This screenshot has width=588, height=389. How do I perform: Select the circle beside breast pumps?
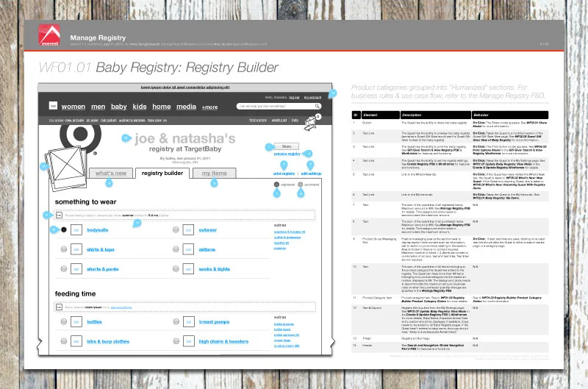176,321
